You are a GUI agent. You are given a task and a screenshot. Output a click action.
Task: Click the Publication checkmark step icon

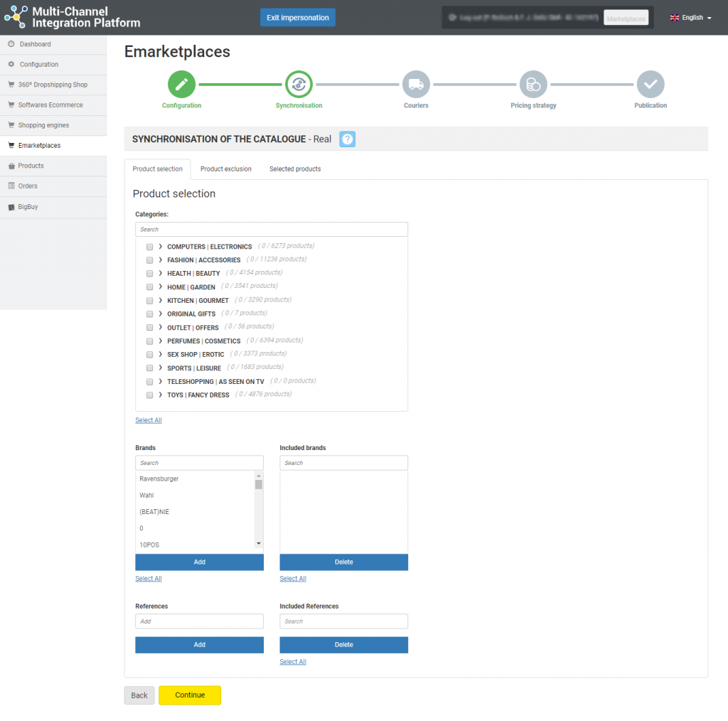coord(651,85)
